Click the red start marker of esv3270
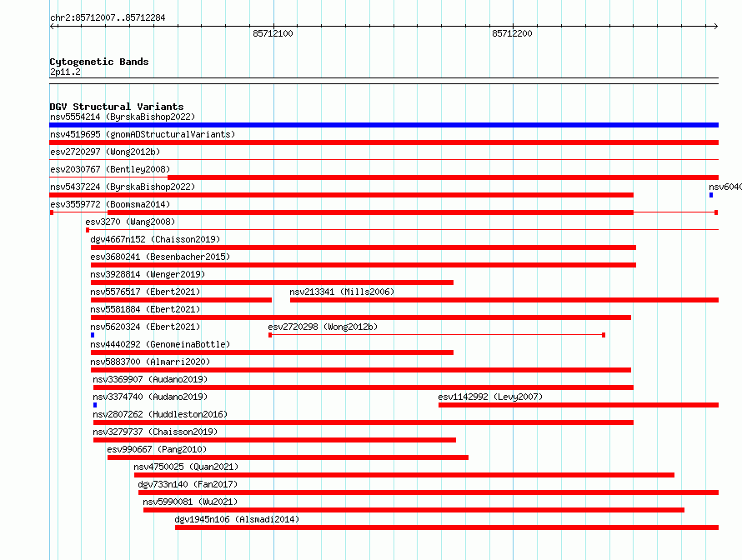The height and width of the screenshot is (560, 742). click(88, 230)
